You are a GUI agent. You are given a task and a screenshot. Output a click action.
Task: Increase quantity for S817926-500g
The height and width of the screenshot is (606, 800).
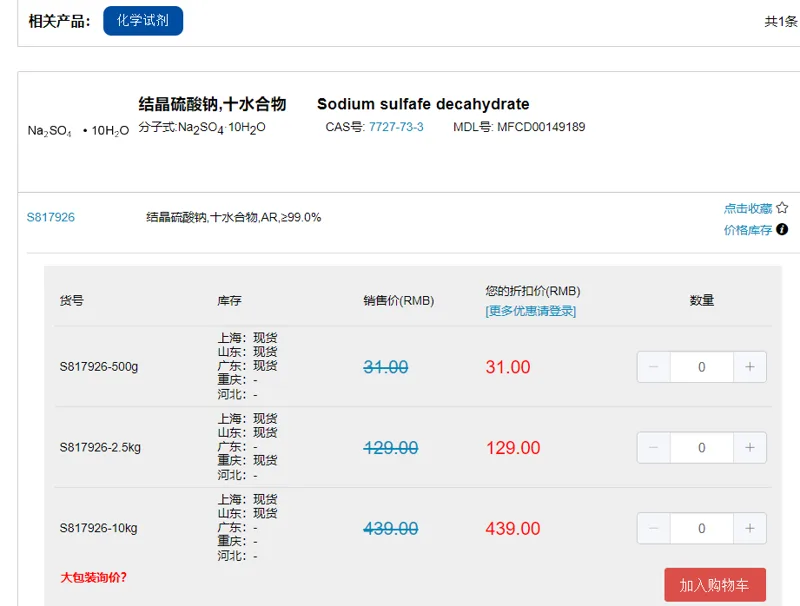[x=749, y=367]
